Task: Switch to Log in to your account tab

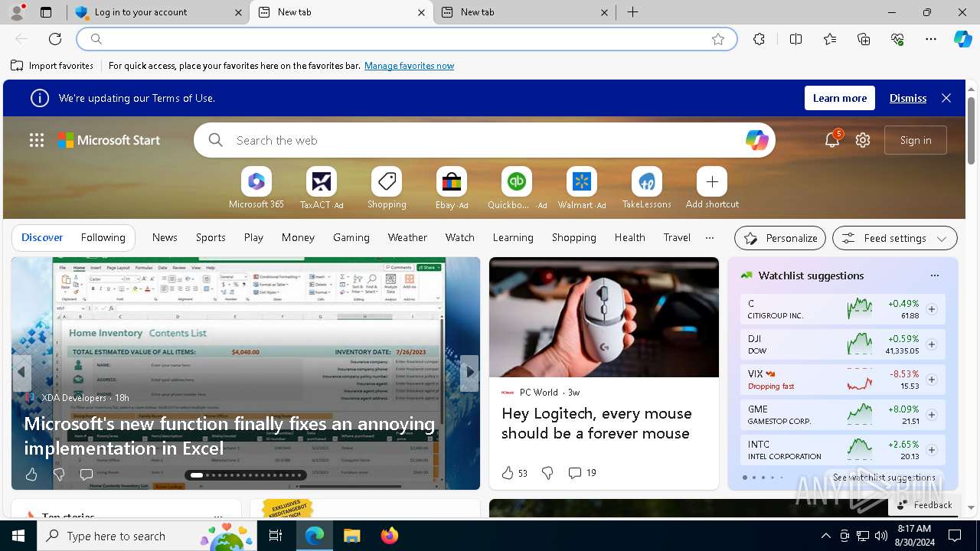Action: click(157, 12)
